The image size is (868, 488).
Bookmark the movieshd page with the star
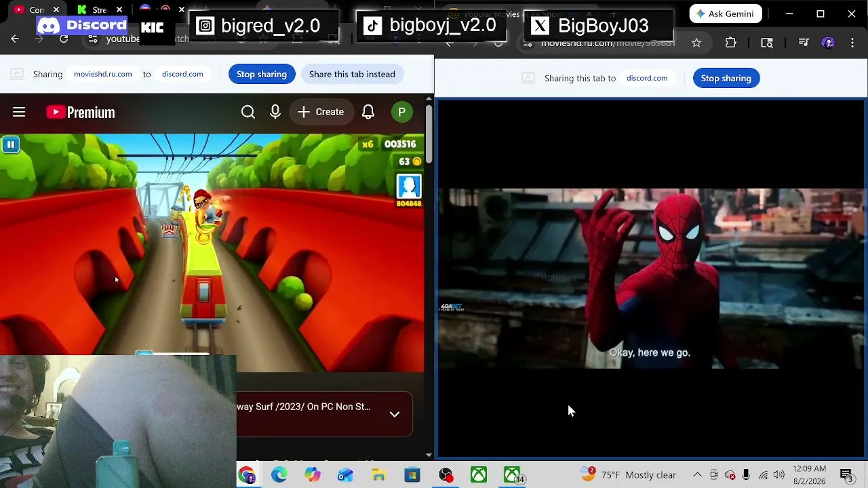pos(696,43)
